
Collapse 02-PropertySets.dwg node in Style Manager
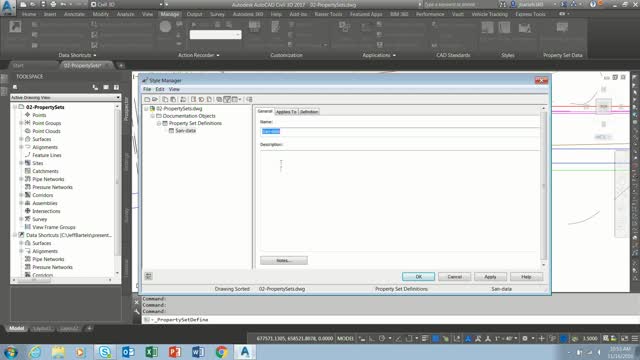(x=146, y=109)
